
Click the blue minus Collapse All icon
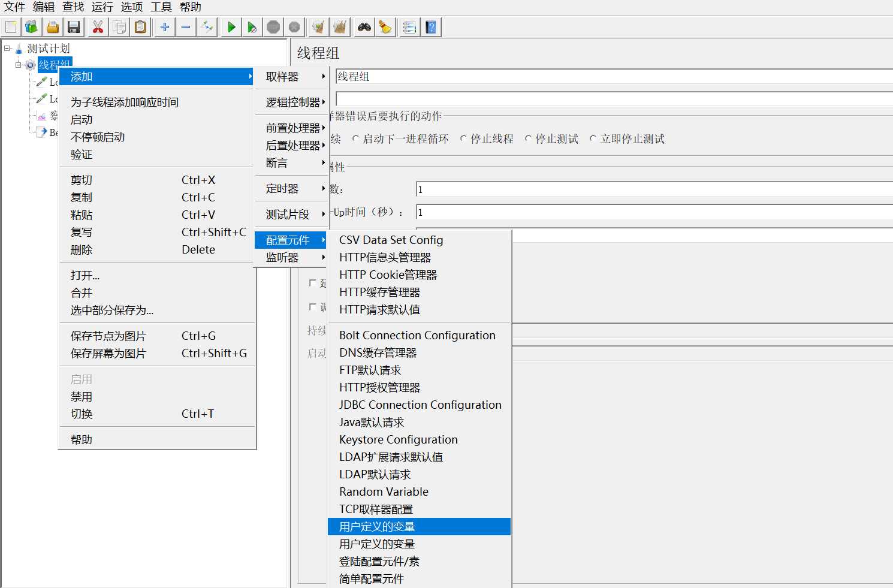click(186, 27)
